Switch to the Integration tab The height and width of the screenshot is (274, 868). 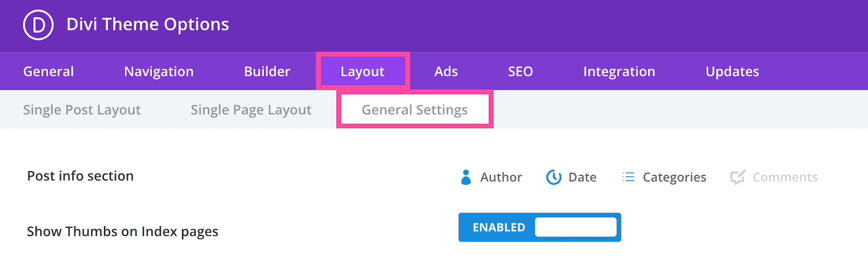(619, 71)
